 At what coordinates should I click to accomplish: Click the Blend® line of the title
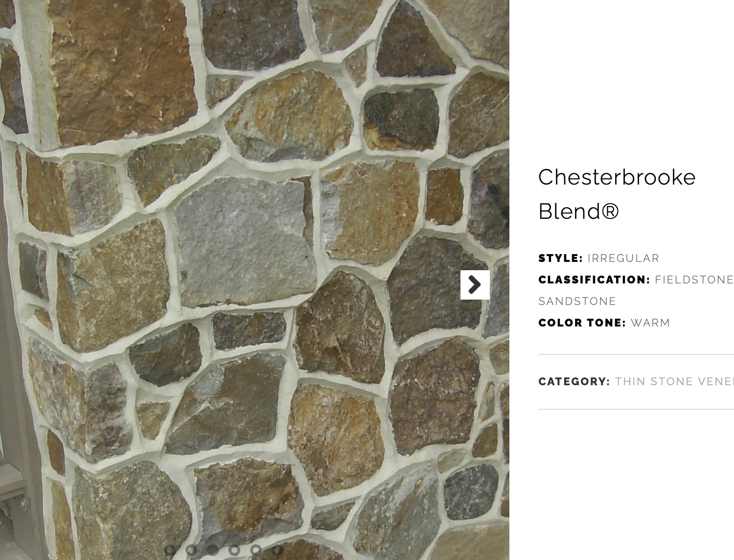tap(579, 211)
